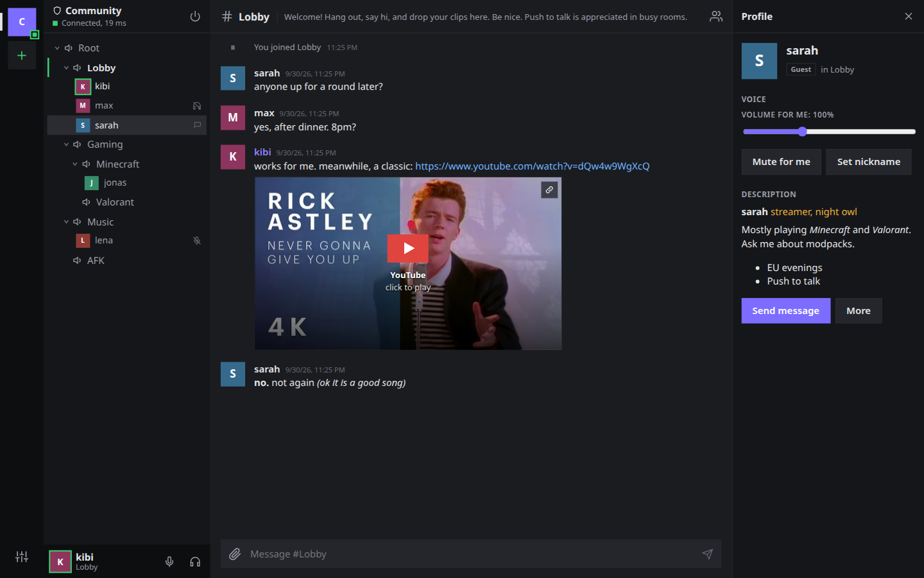Click Mute for me button
The height and width of the screenshot is (578, 924).
(781, 162)
